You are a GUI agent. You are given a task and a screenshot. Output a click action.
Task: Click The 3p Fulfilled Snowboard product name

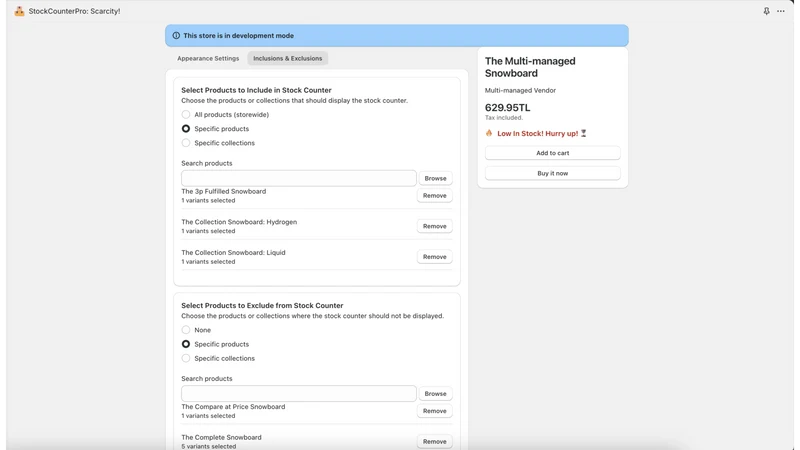point(223,191)
